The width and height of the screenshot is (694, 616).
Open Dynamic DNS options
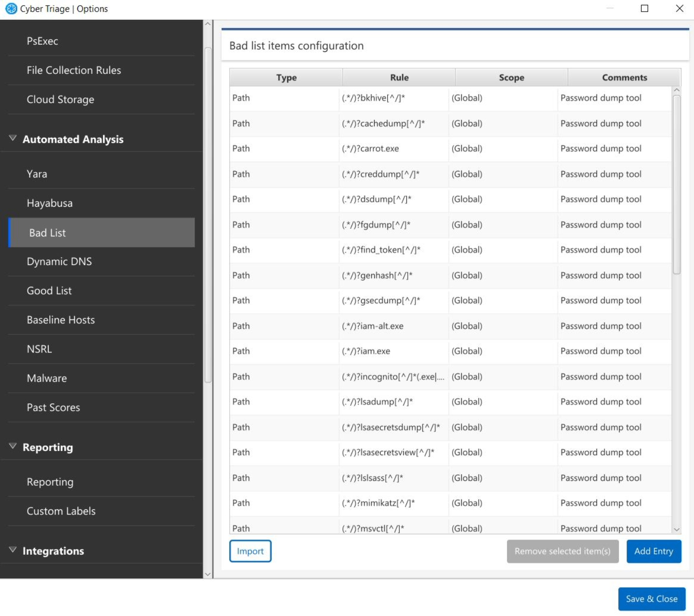(59, 261)
